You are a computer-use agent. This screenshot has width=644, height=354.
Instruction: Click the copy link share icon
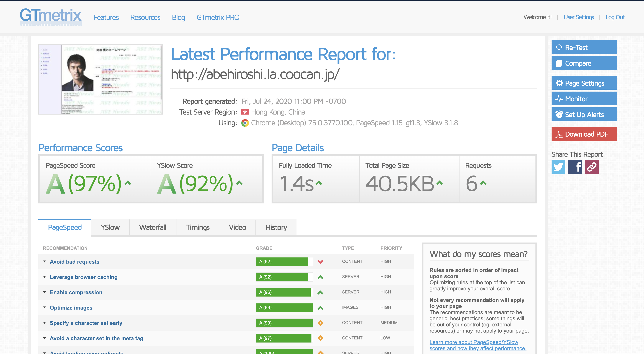591,167
